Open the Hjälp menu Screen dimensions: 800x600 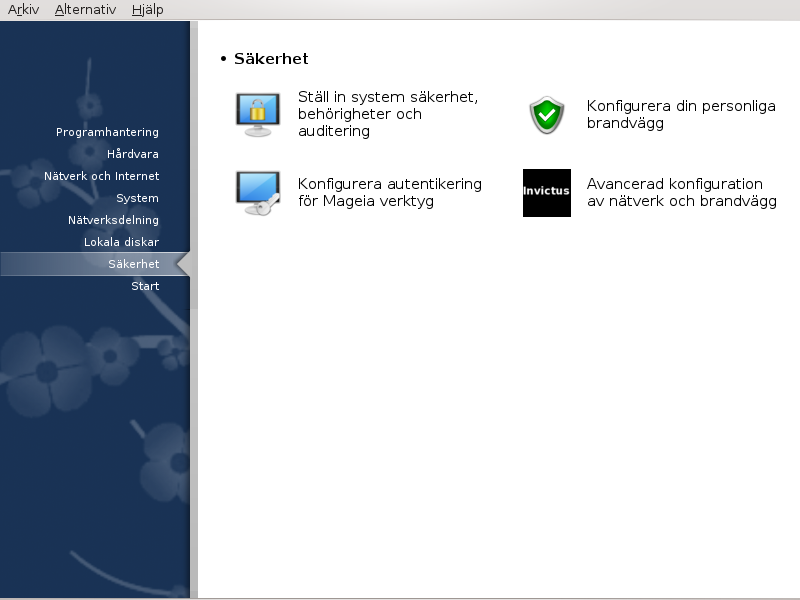coord(147,10)
